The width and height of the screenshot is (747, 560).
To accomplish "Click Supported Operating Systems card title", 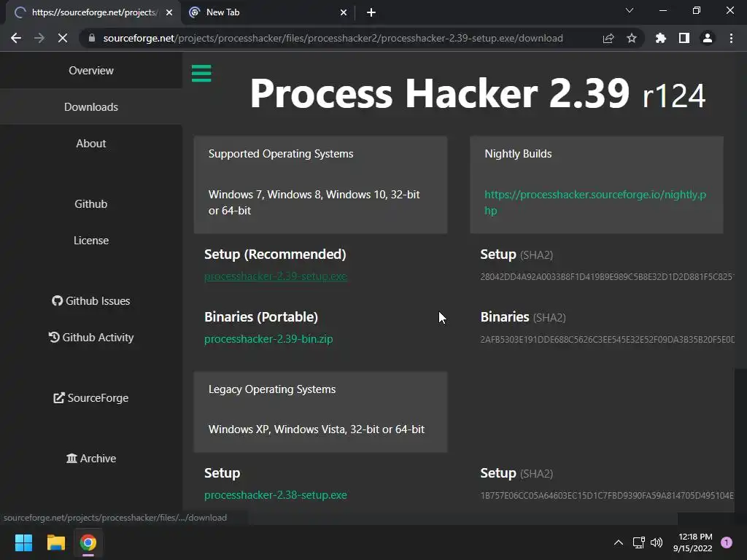I will (x=281, y=154).
